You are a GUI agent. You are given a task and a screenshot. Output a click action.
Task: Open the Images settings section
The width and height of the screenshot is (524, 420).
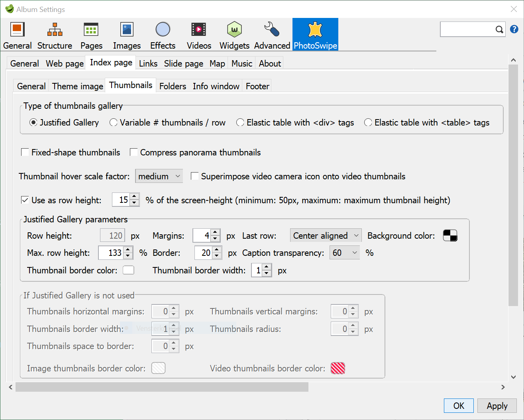[x=127, y=35]
